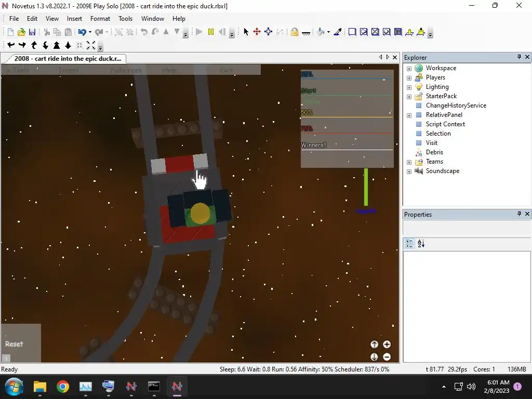Viewport: 532px width, 399px height.
Task: Toggle the Anchor tool
Action: tap(306, 32)
